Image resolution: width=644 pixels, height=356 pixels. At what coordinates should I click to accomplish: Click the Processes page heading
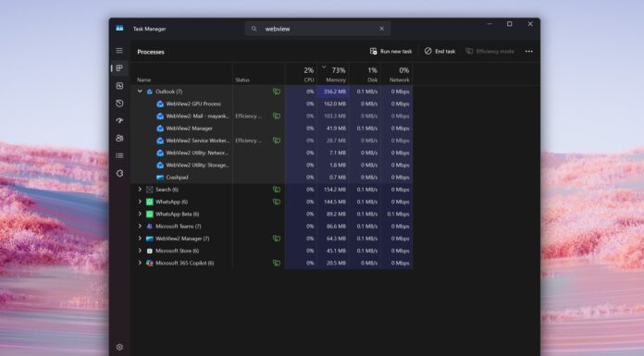tap(151, 52)
